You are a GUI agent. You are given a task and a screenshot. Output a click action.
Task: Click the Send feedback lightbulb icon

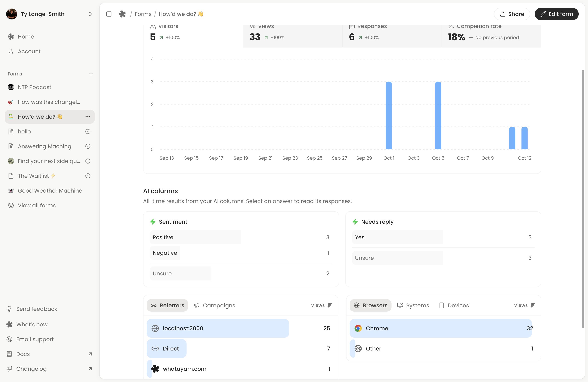tap(9, 309)
